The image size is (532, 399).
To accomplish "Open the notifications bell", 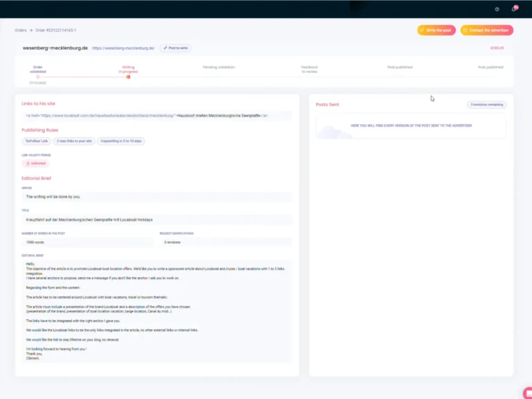I will click(514, 9).
